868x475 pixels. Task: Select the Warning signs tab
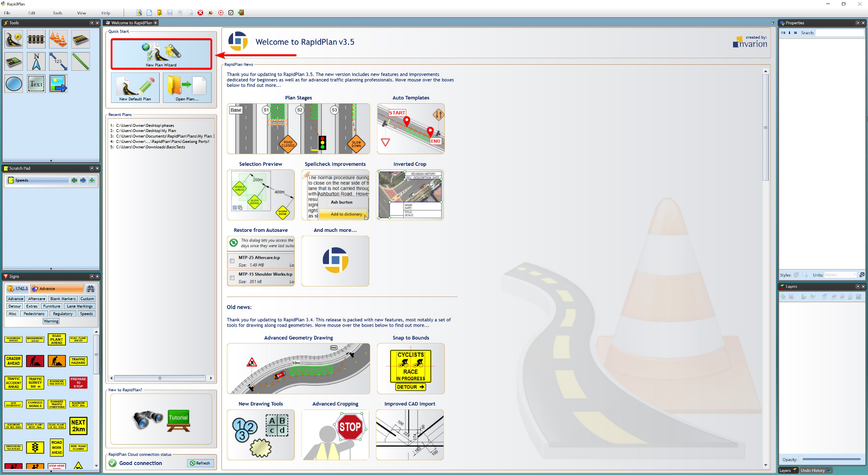pos(52,321)
